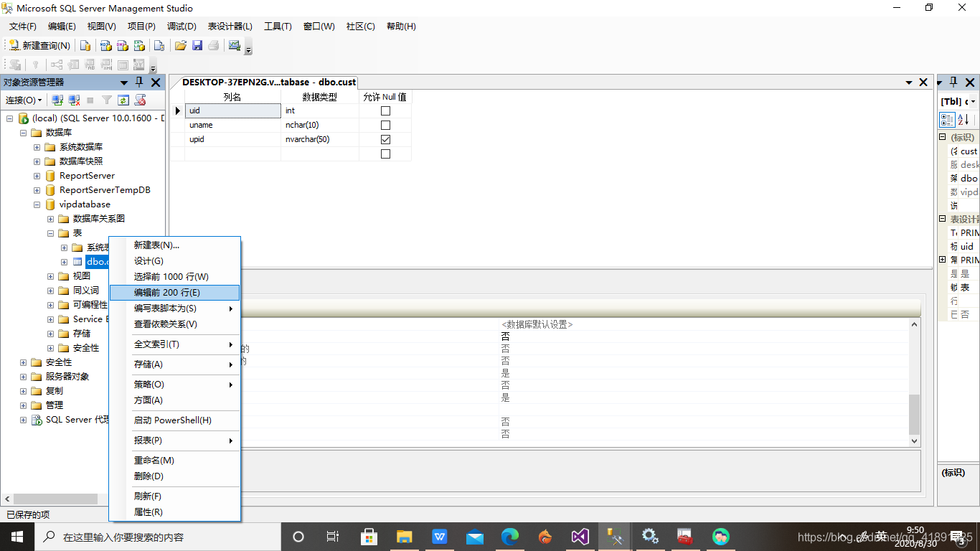Click the Save floppy disk icon
The height and width of the screenshot is (551, 980).
tap(197, 45)
